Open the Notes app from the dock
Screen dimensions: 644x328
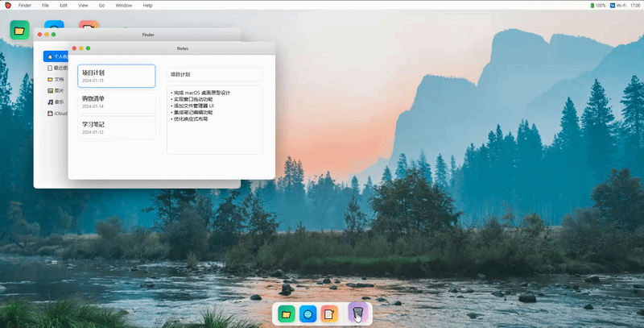pos(328,313)
